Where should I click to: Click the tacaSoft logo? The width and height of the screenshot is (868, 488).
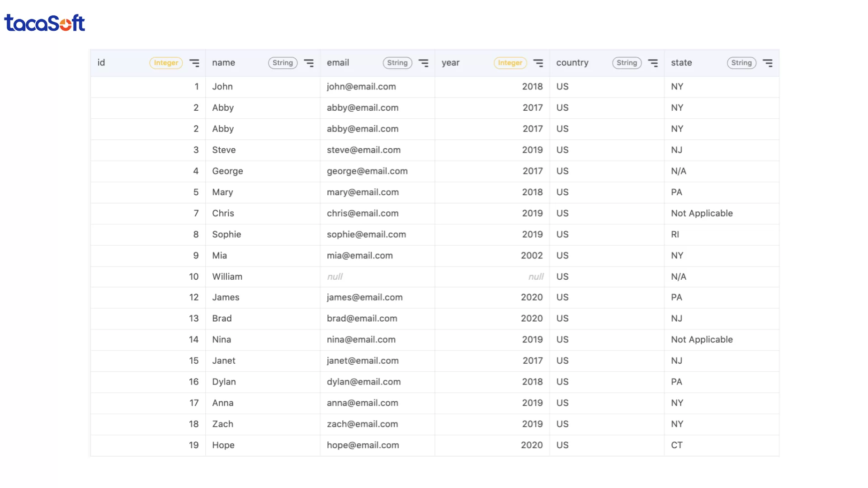44,23
